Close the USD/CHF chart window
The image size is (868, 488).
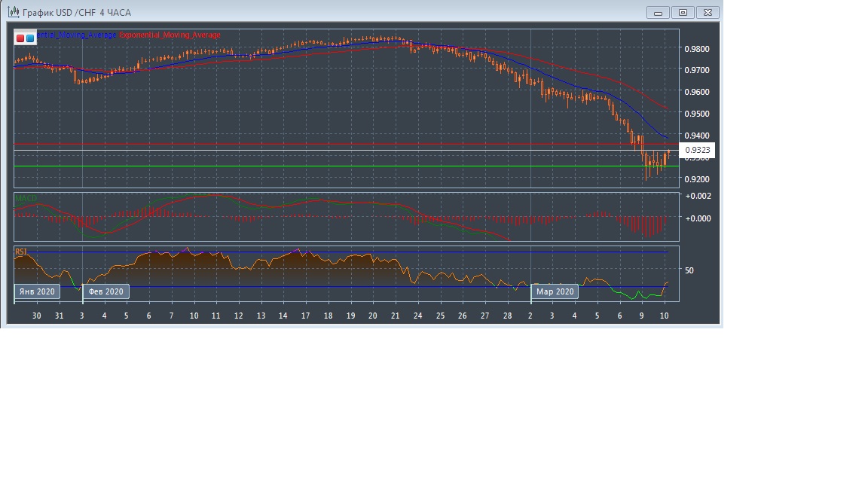708,12
